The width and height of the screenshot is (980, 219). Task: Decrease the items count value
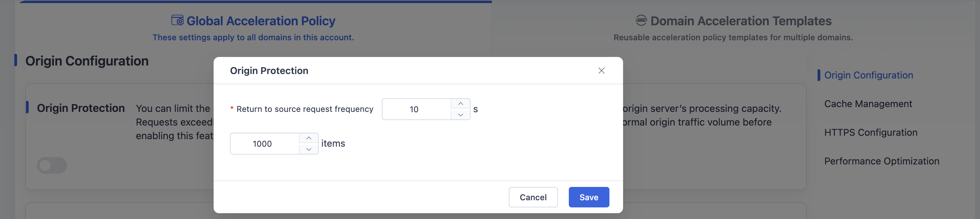308,149
